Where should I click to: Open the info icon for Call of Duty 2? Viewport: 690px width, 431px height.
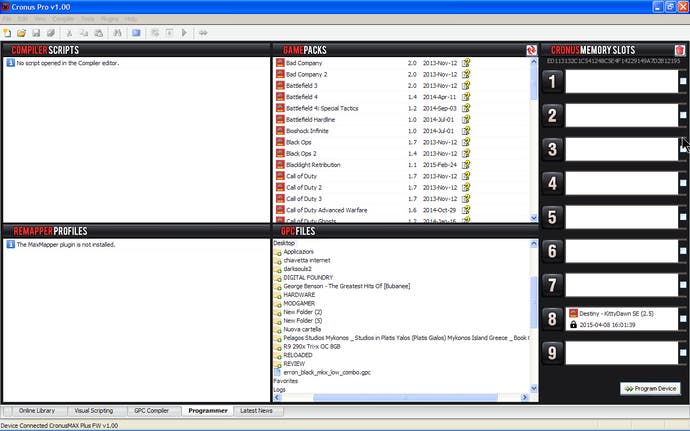click(x=466, y=187)
